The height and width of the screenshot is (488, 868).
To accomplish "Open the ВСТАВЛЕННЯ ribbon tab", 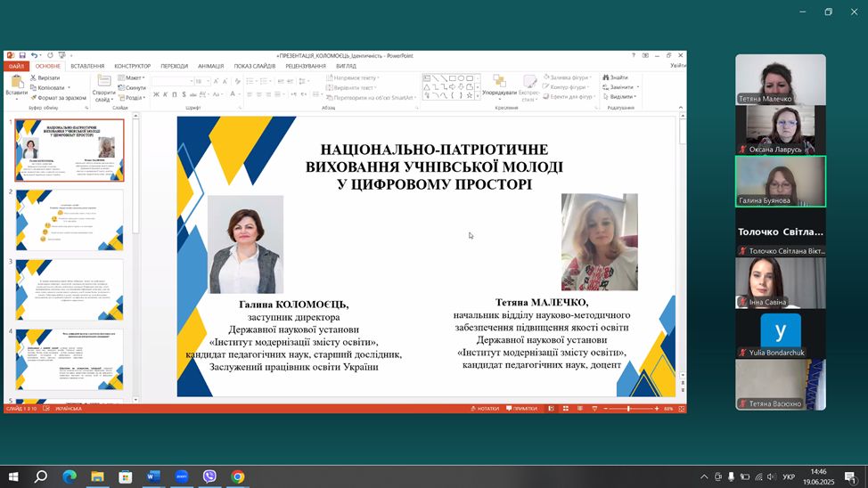I will (87, 66).
